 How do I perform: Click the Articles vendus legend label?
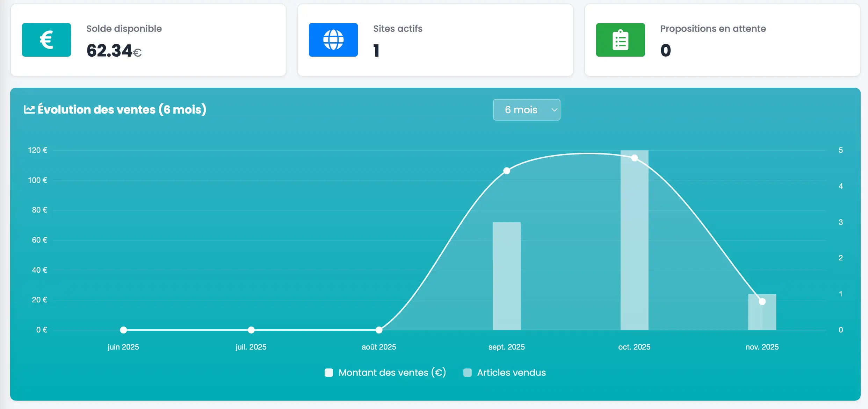tap(511, 373)
